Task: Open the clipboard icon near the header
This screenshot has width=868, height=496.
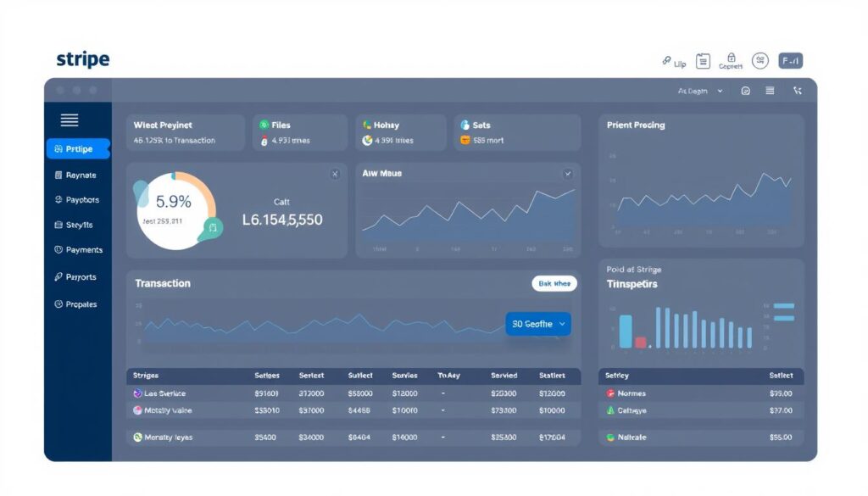Action: tap(703, 60)
